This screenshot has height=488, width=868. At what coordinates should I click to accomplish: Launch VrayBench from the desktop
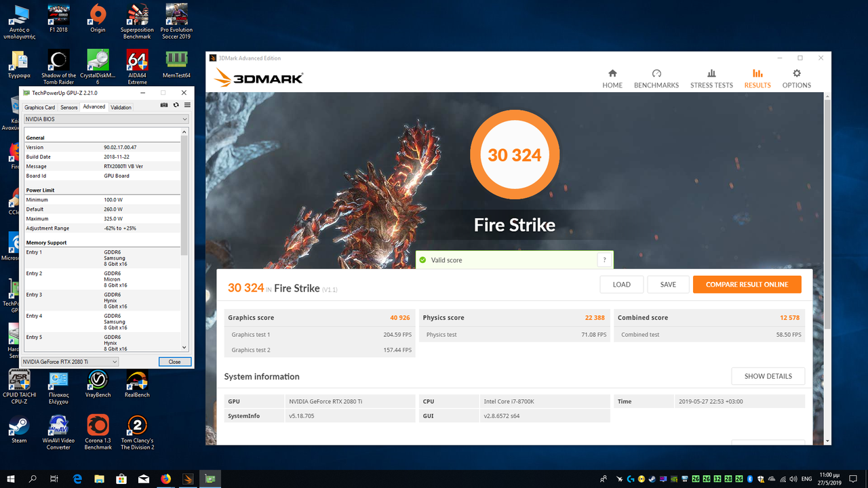point(98,384)
